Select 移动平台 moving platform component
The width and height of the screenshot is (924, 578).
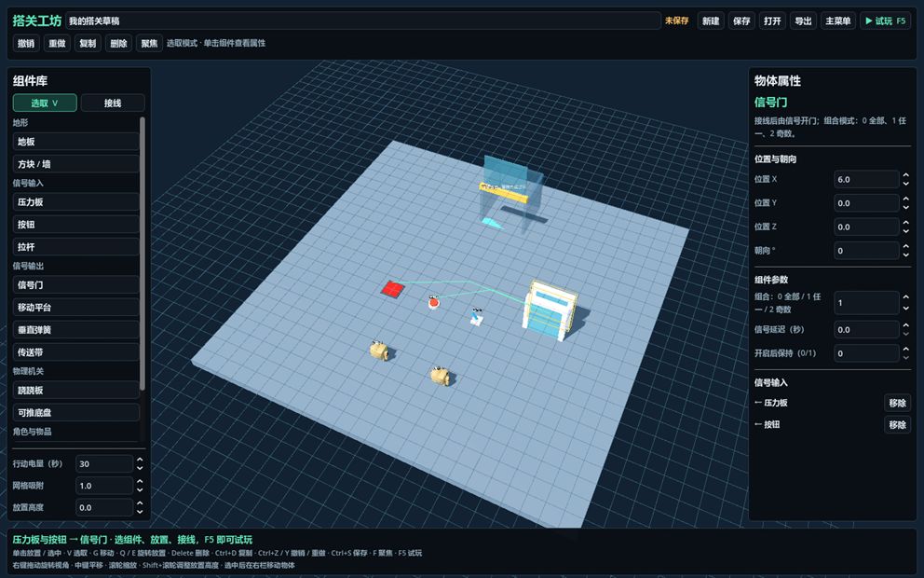(76, 308)
